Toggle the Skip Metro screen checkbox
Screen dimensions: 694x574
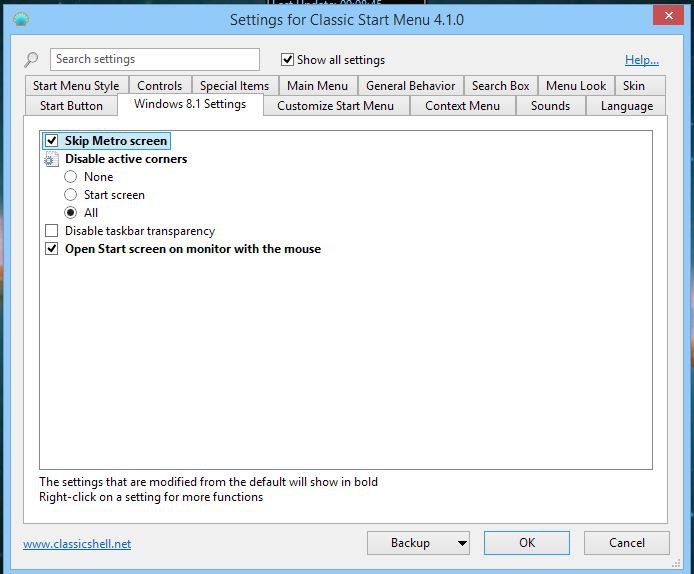click(x=52, y=141)
